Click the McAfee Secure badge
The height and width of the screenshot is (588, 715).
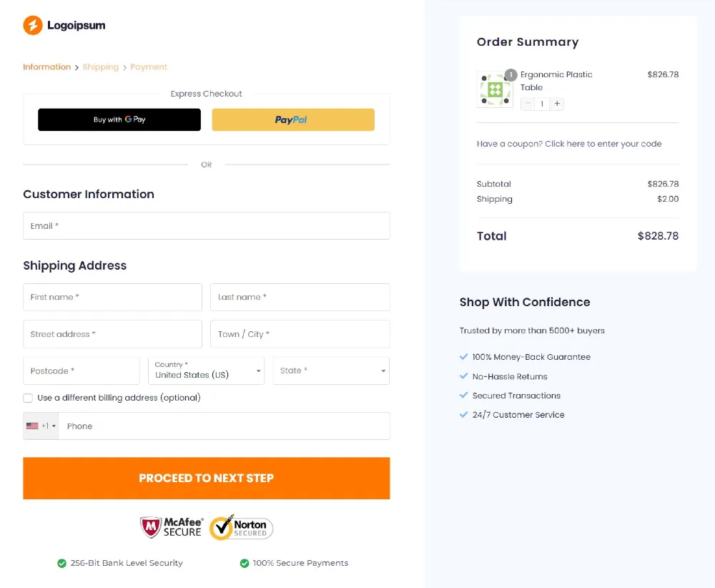click(x=172, y=527)
